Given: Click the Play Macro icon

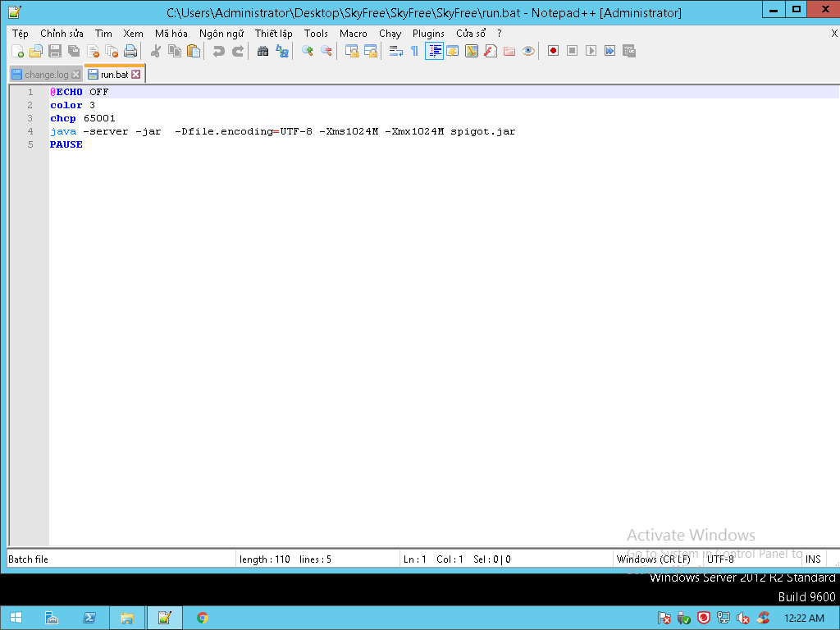Looking at the screenshot, I should point(591,51).
